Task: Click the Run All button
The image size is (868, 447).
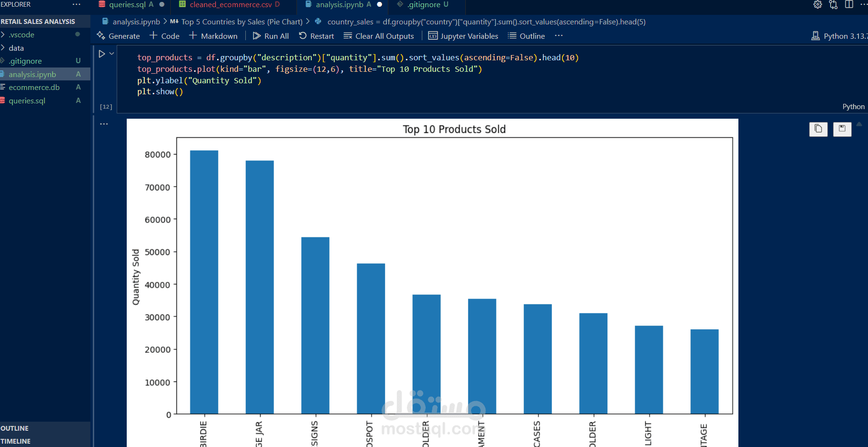Action: click(x=271, y=36)
